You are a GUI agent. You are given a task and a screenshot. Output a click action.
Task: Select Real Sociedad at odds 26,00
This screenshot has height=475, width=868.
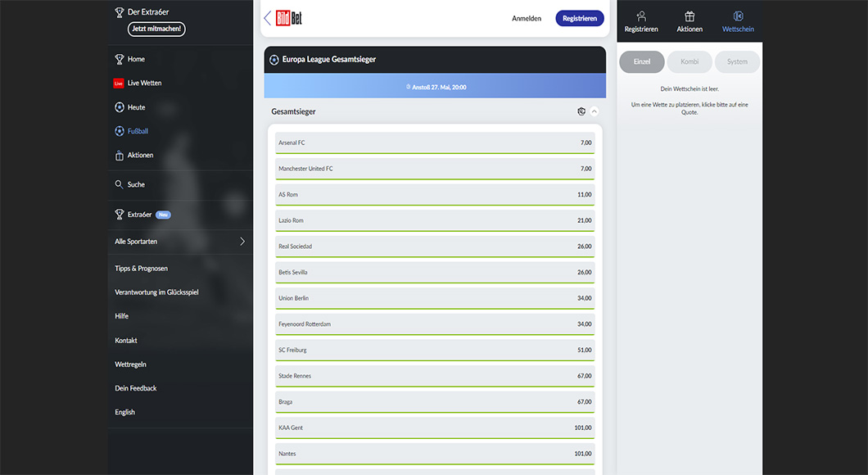[x=435, y=247]
